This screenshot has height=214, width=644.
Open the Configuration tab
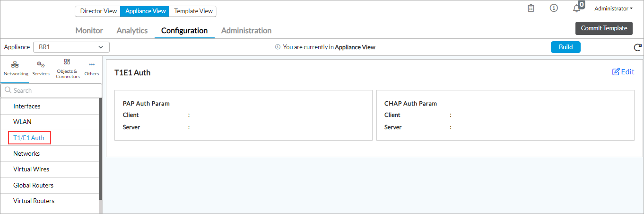click(x=184, y=30)
